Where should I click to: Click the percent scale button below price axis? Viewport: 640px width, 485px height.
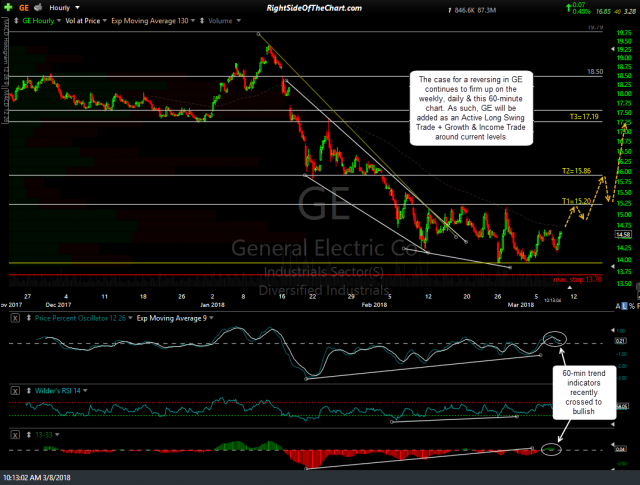click(632, 306)
